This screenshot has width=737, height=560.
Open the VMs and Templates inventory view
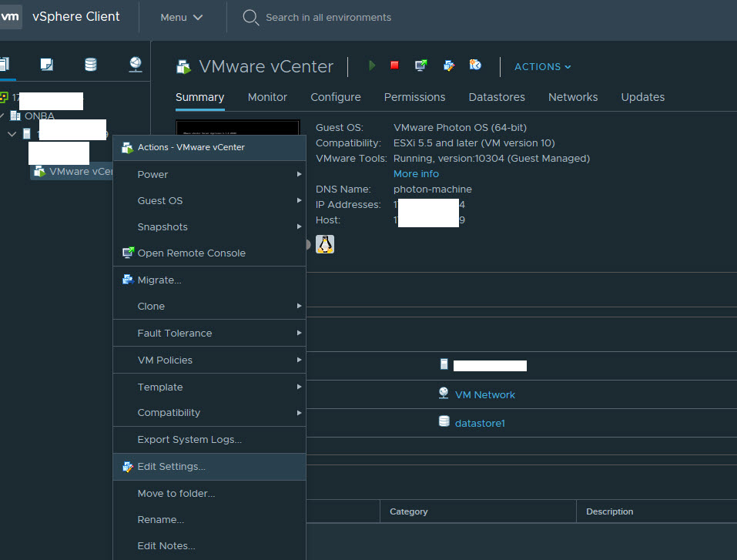point(47,65)
